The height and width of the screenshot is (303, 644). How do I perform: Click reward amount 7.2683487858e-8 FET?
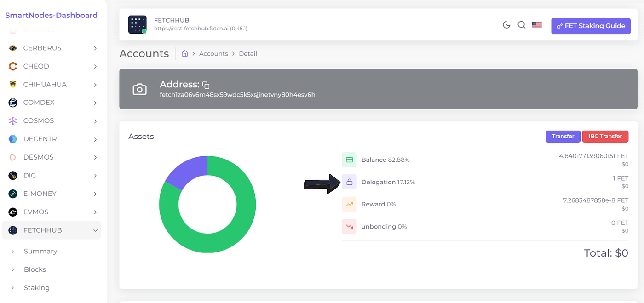pos(596,200)
